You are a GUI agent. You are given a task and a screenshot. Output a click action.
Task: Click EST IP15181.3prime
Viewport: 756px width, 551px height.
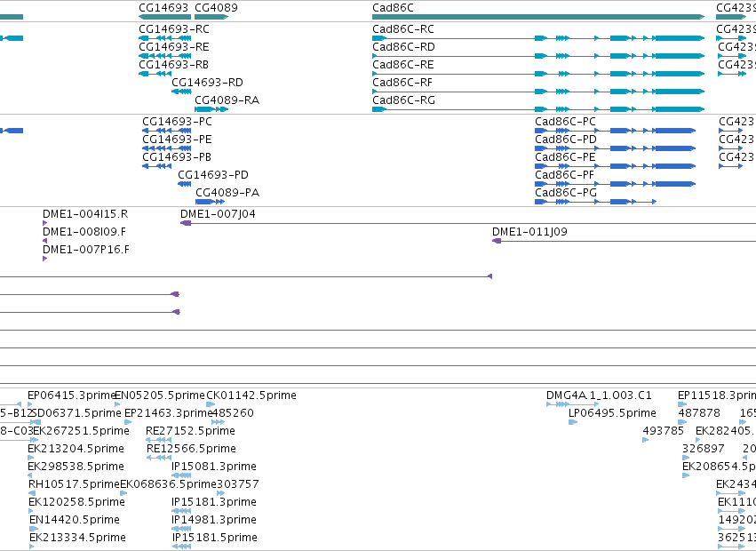tap(214, 502)
